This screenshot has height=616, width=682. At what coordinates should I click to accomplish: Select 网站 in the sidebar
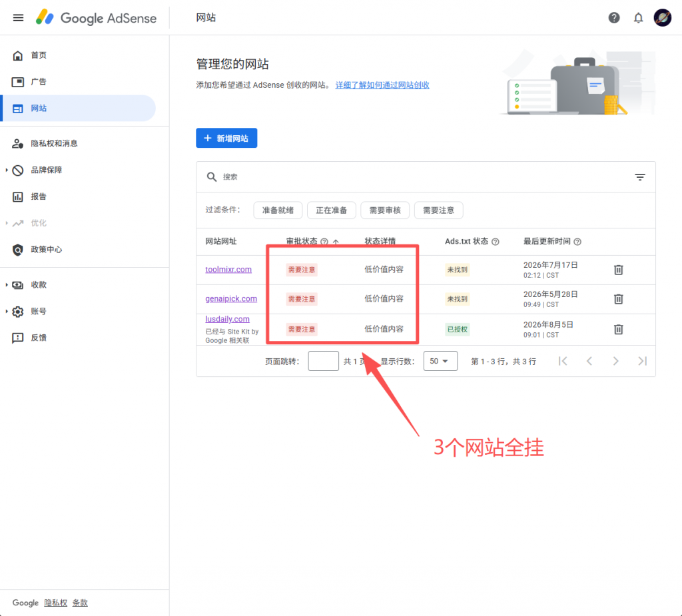(79, 109)
